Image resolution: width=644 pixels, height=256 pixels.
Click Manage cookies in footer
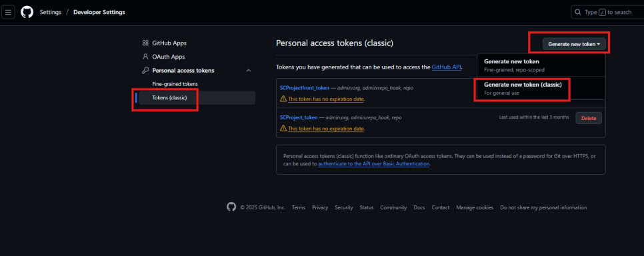point(475,207)
